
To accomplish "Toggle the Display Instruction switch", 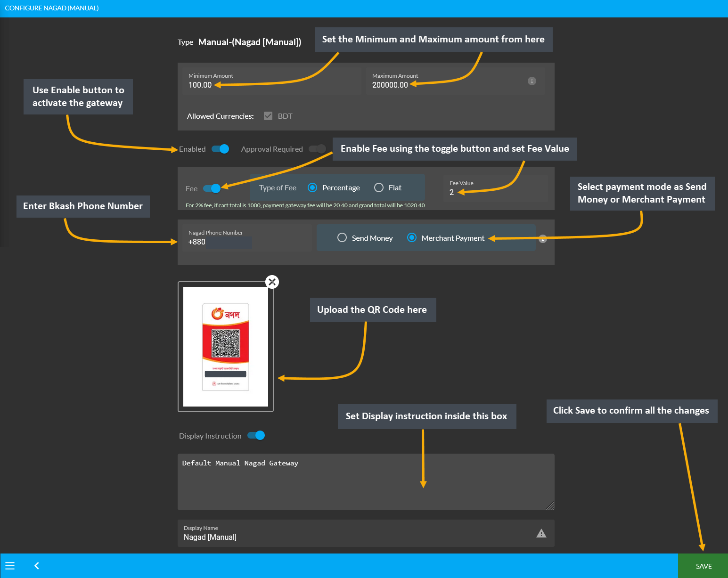I will [256, 435].
